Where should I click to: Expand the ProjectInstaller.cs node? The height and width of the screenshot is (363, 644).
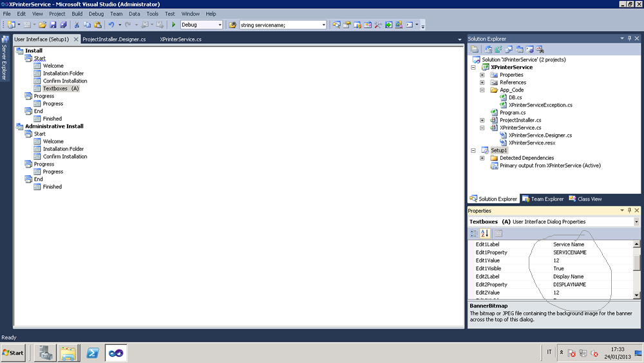pyautogui.click(x=482, y=120)
